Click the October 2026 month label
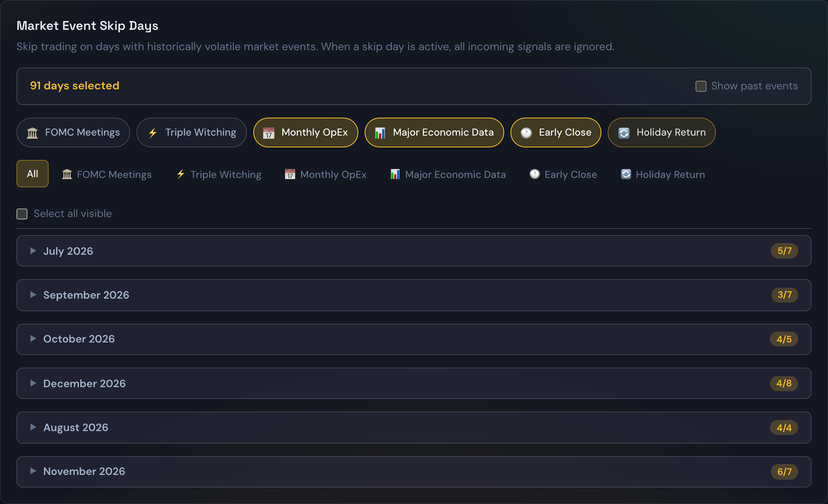 (x=79, y=339)
